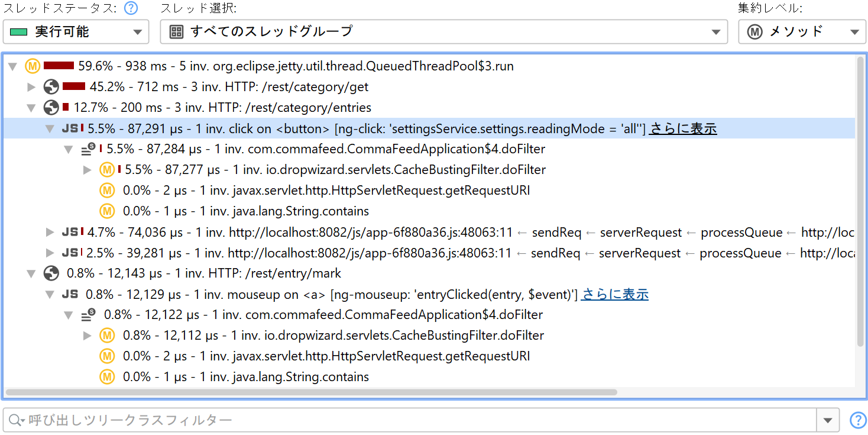
Task: Click さらに表示 link on the mouseup row
Action: 615,294
